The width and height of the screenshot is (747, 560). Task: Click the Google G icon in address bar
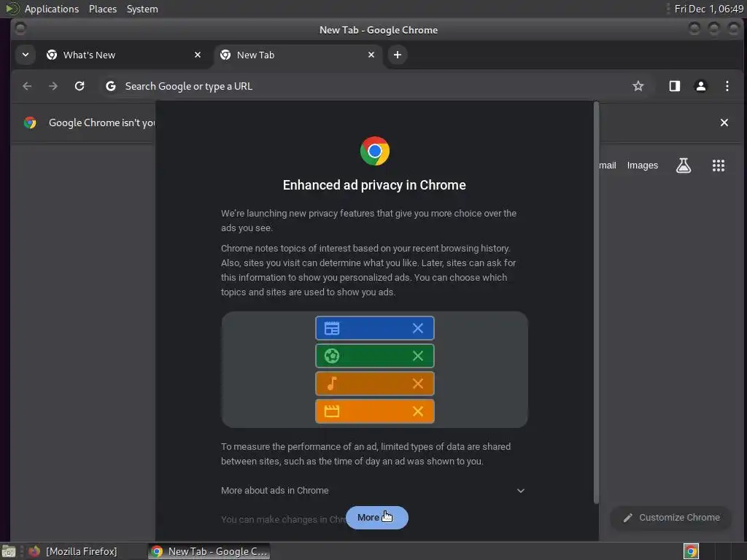point(111,86)
